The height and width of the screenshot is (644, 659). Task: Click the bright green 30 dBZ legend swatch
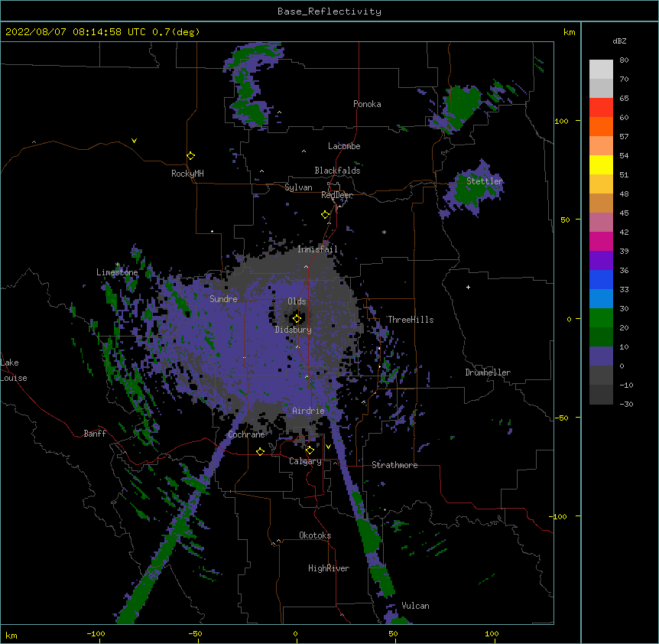click(601, 318)
